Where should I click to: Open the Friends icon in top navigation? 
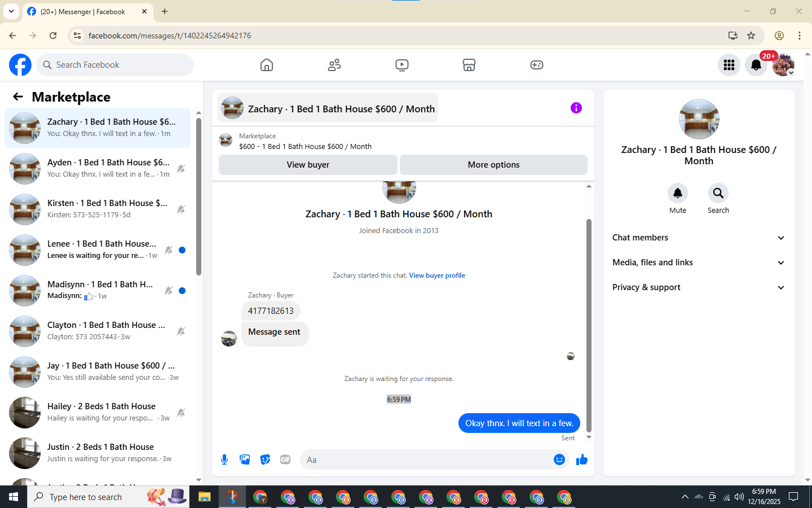[x=334, y=65]
